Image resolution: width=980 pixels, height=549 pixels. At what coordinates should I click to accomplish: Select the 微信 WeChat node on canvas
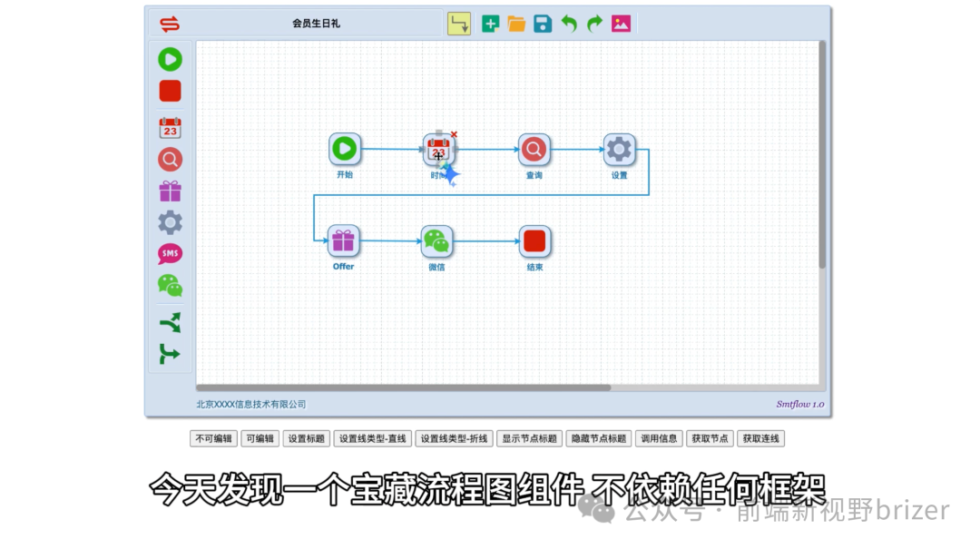pos(436,241)
